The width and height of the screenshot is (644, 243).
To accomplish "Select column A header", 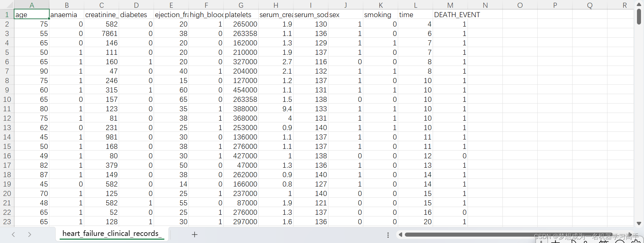I will tap(32, 5).
